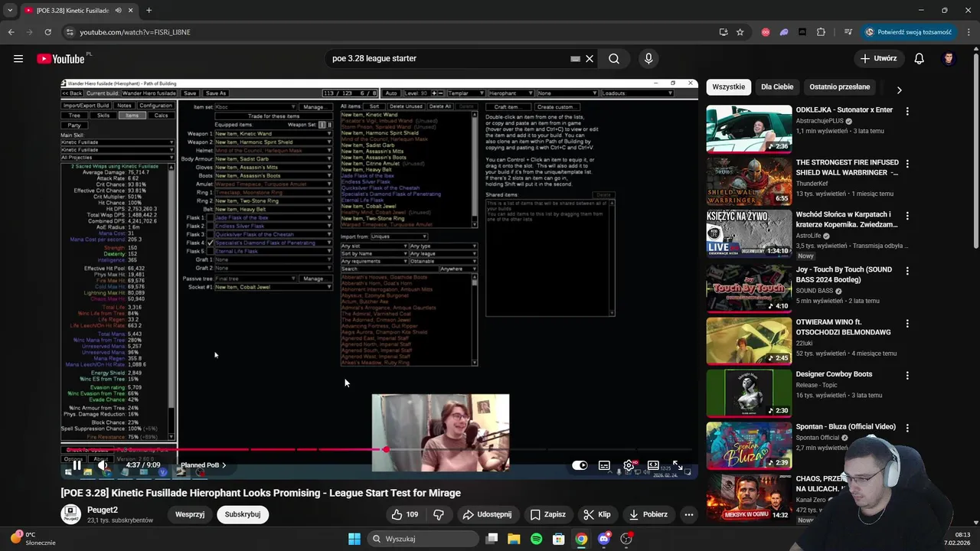The height and width of the screenshot is (551, 980).
Task: Open a new browser tab
Action: point(149,11)
